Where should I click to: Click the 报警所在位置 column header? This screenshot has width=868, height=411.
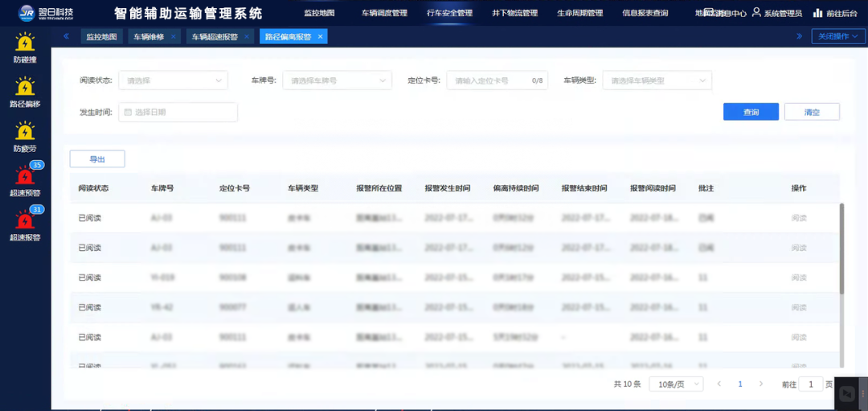(x=379, y=188)
